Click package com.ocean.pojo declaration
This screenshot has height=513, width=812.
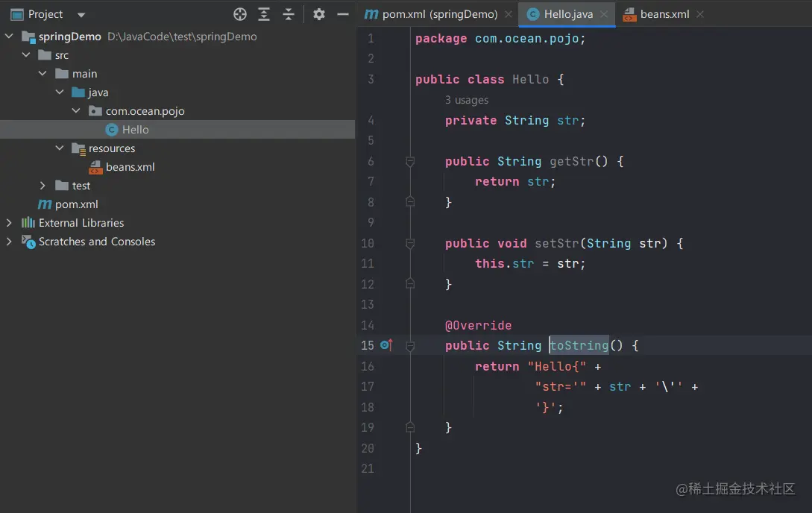pyautogui.click(x=500, y=38)
